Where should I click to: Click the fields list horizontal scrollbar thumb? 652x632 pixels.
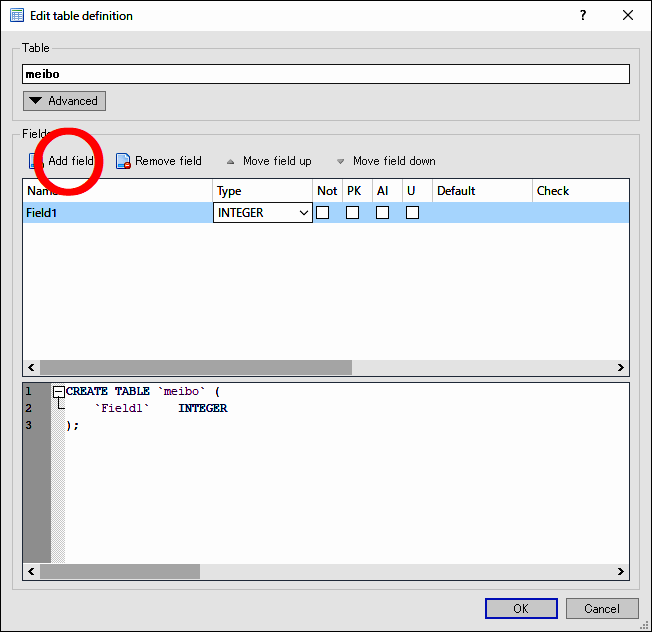pyautogui.click(x=195, y=367)
